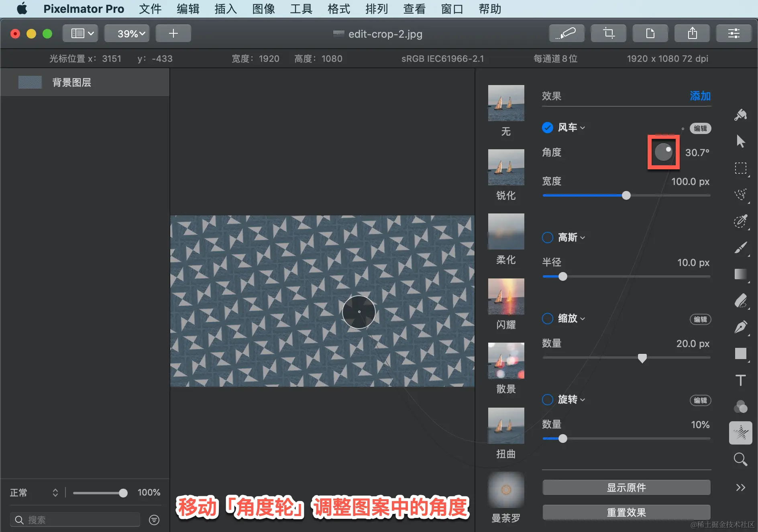This screenshot has width=758, height=532.
Task: Select the Style paint bucket tool
Action: (740, 115)
